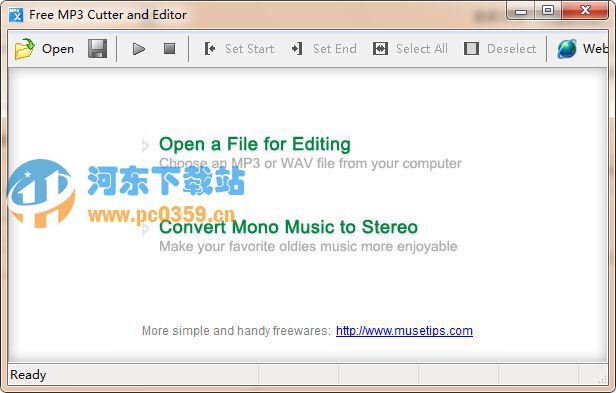Click the arrow beside Open a File

[145, 145]
